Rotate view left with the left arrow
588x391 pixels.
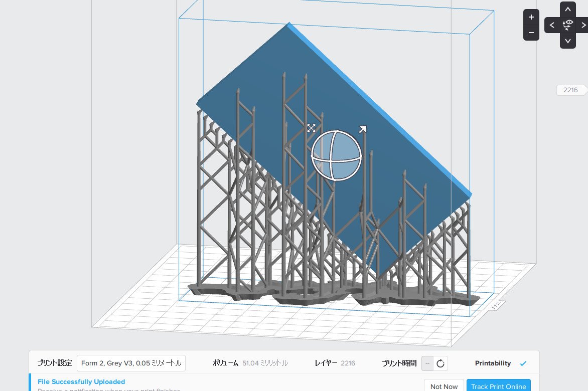552,25
